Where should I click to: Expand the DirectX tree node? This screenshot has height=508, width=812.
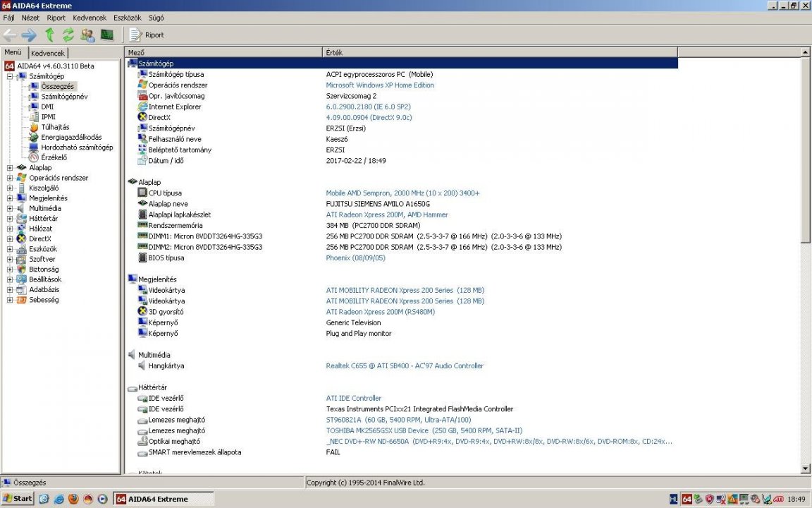(10, 239)
